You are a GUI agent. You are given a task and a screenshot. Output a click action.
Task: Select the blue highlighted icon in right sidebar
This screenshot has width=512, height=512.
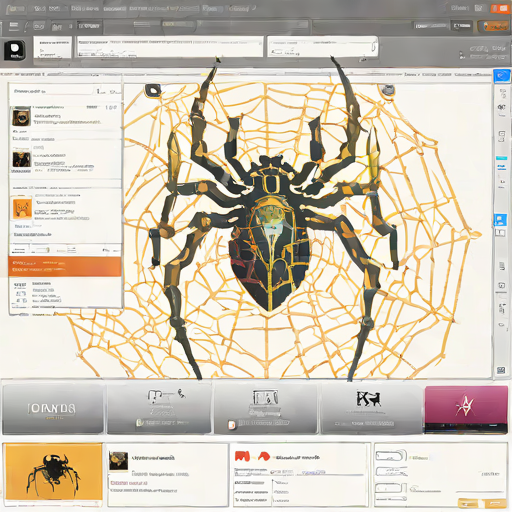click(x=500, y=220)
